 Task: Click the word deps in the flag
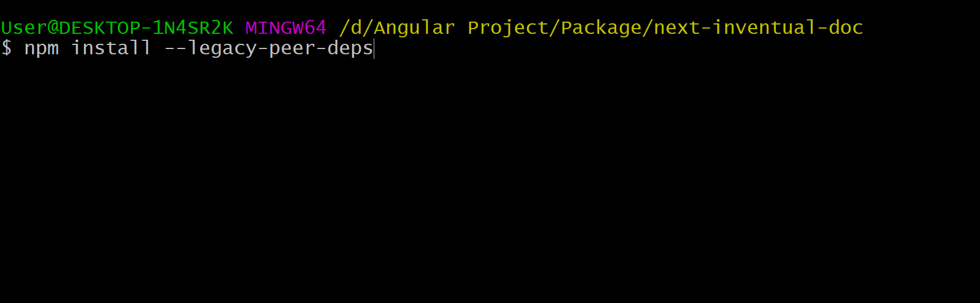click(x=350, y=48)
